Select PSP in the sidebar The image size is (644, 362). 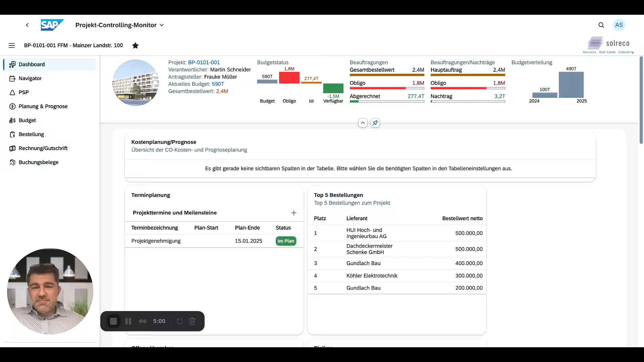coord(23,93)
